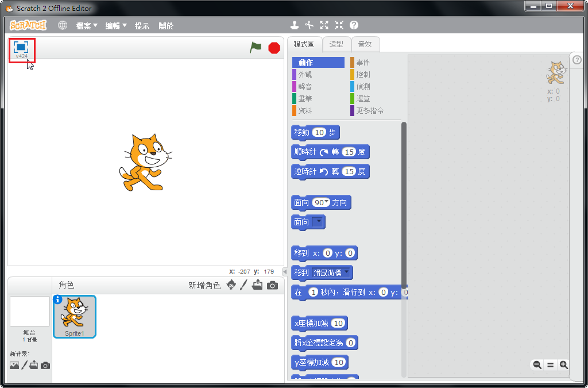This screenshot has height=388, width=588.
Task: Paint a new backdrop
Action: [24, 365]
